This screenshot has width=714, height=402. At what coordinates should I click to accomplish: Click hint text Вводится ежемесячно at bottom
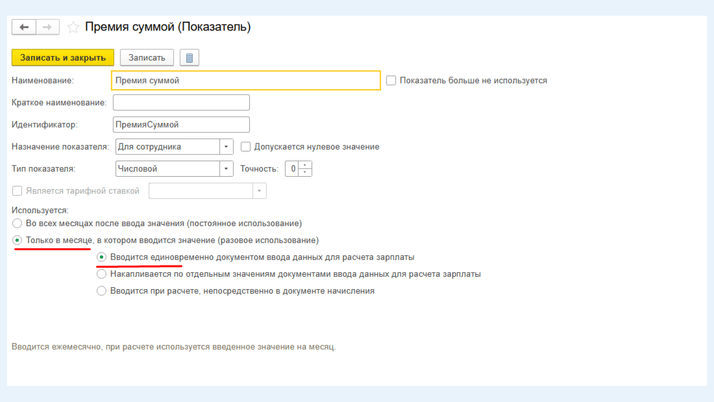point(173,347)
